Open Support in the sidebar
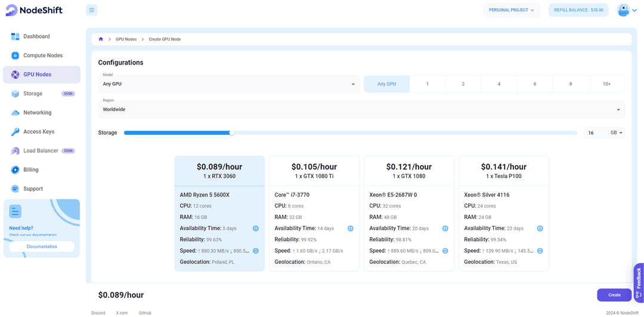Viewport: 644px width, 317px height. click(x=42, y=189)
